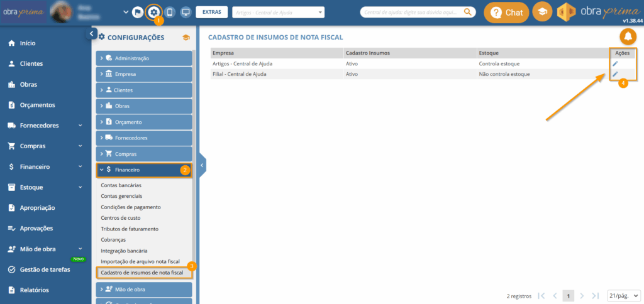Click the flag icon in top toolbar
Screen dimensions: 644x304
click(136, 12)
